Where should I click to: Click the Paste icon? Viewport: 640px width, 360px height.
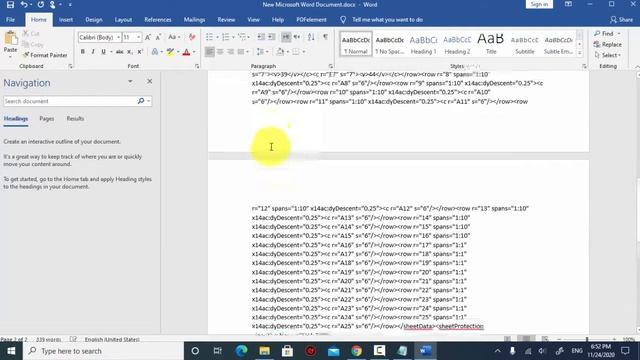point(11,38)
